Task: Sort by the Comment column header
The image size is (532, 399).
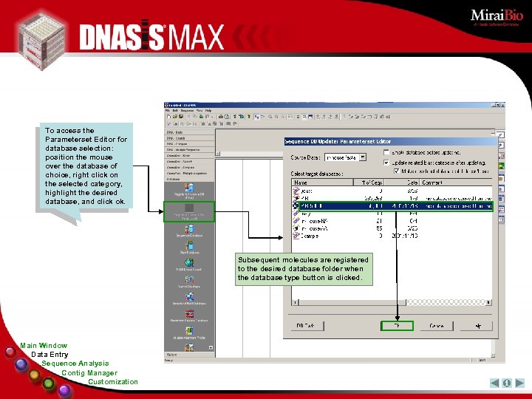Action: [457, 183]
